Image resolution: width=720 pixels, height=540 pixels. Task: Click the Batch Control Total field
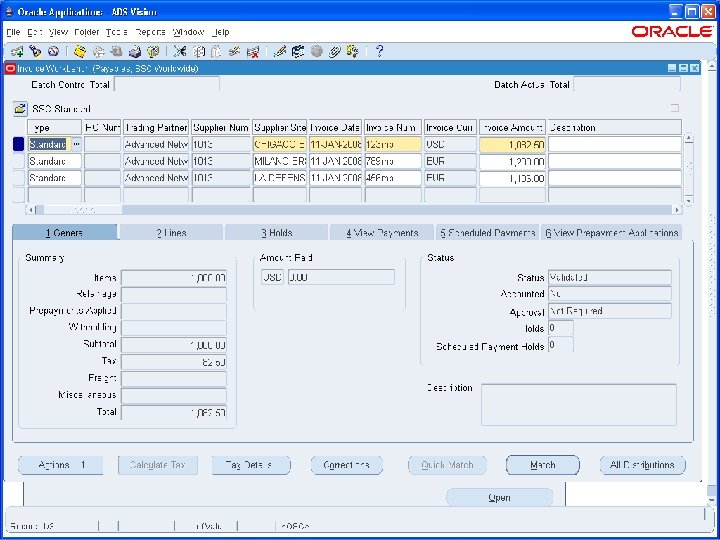167,84
